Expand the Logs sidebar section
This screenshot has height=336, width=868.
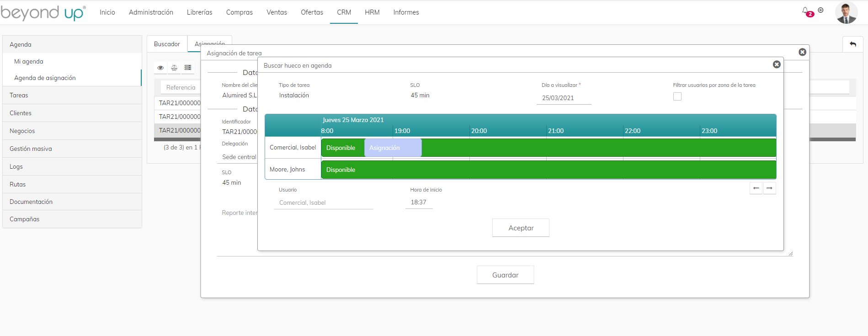72,166
